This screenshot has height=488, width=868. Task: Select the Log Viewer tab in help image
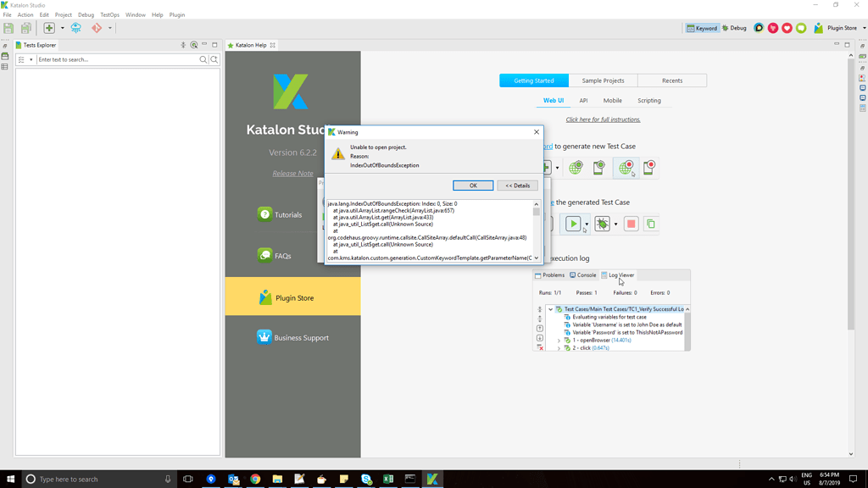[x=618, y=275]
